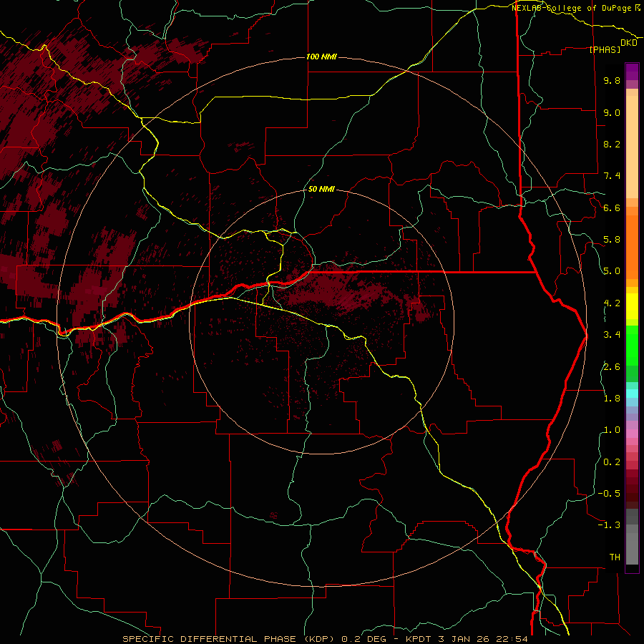Select the yellow band of the color bar

(632, 306)
